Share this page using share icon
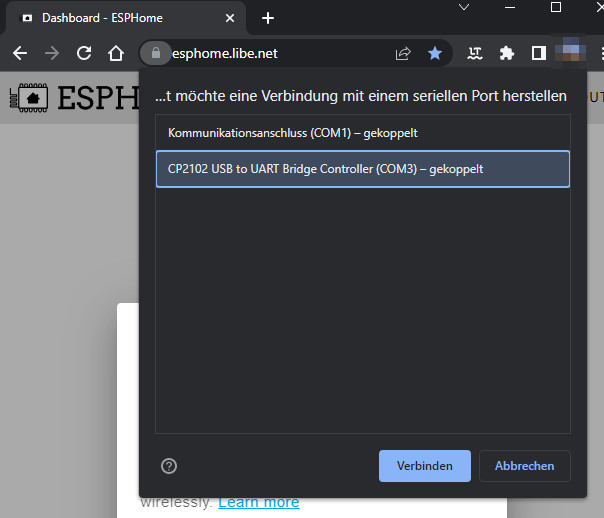 [403, 53]
